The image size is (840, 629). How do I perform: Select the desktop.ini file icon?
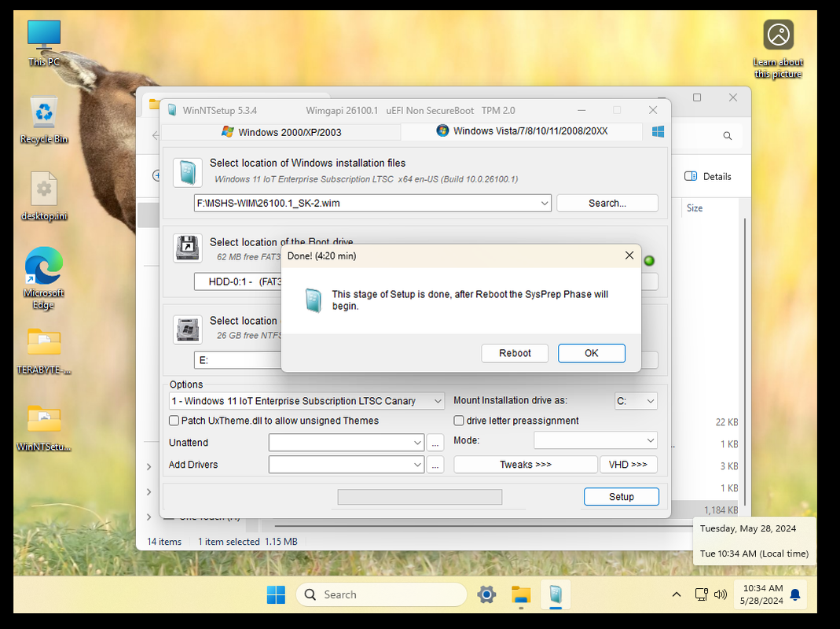click(x=44, y=197)
